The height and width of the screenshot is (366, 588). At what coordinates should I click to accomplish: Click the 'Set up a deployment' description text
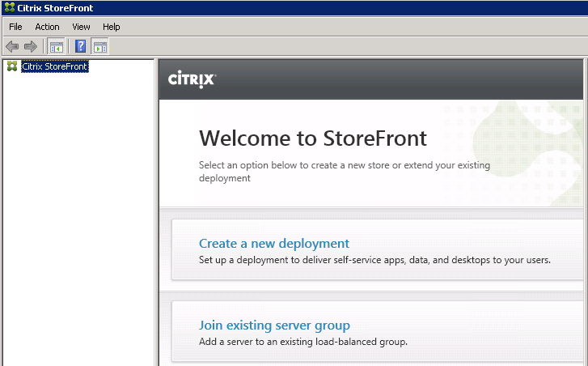374,260
